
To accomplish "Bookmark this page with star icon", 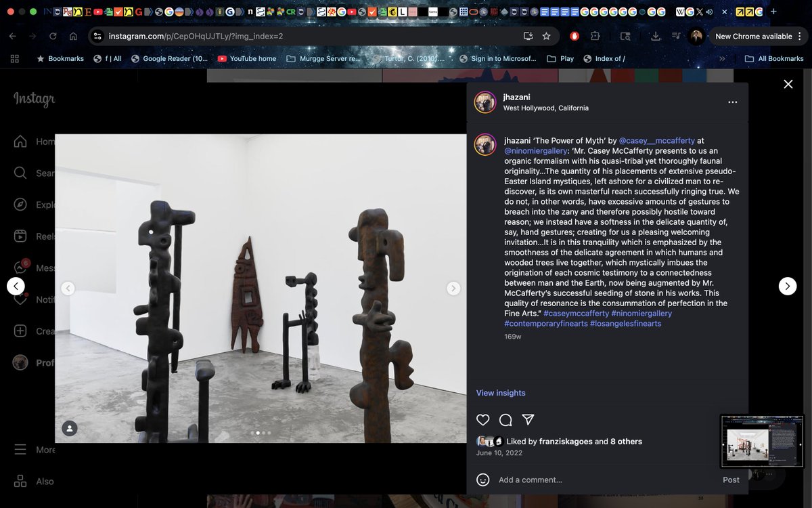I will pos(546,36).
